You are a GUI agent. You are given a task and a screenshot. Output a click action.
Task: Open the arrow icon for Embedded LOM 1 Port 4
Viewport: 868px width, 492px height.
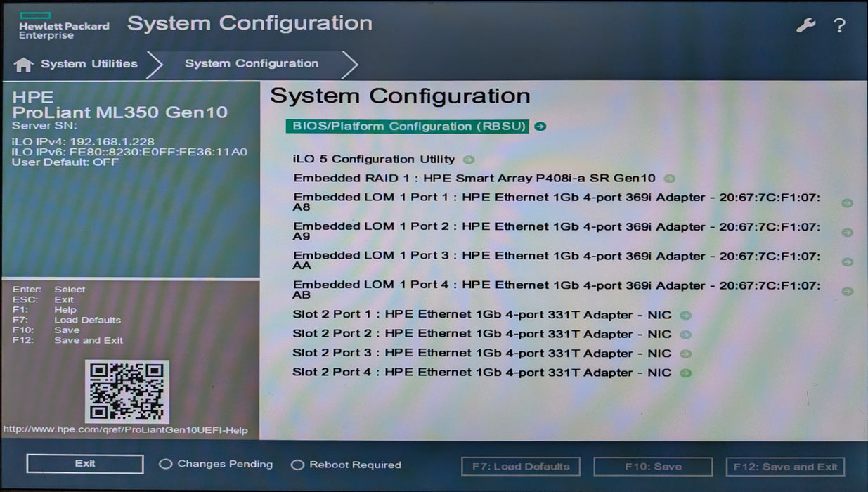847,291
